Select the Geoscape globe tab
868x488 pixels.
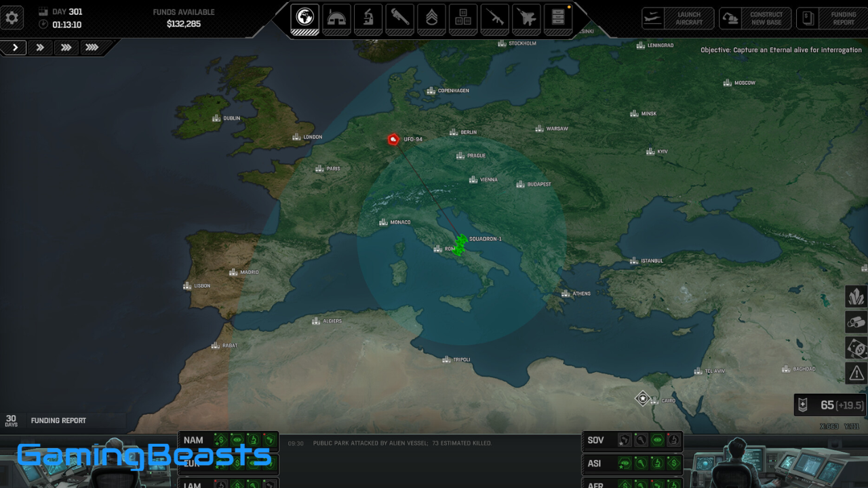pos(305,18)
